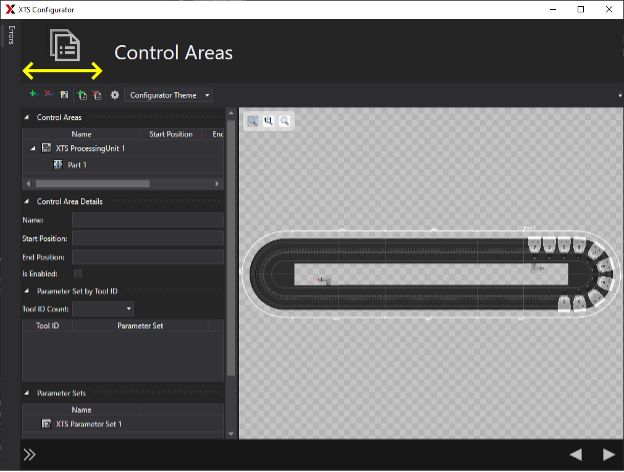Expand the navigation with double chevron icon
624x472 pixels.
pyautogui.click(x=29, y=454)
